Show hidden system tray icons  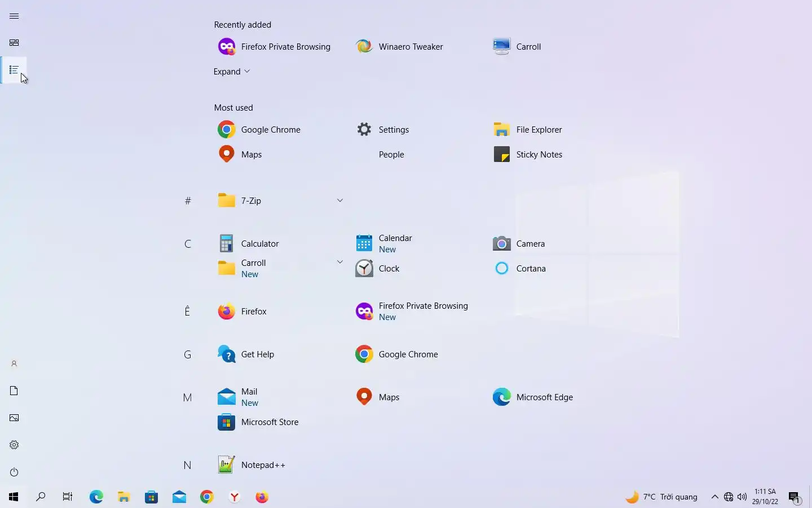point(714,497)
